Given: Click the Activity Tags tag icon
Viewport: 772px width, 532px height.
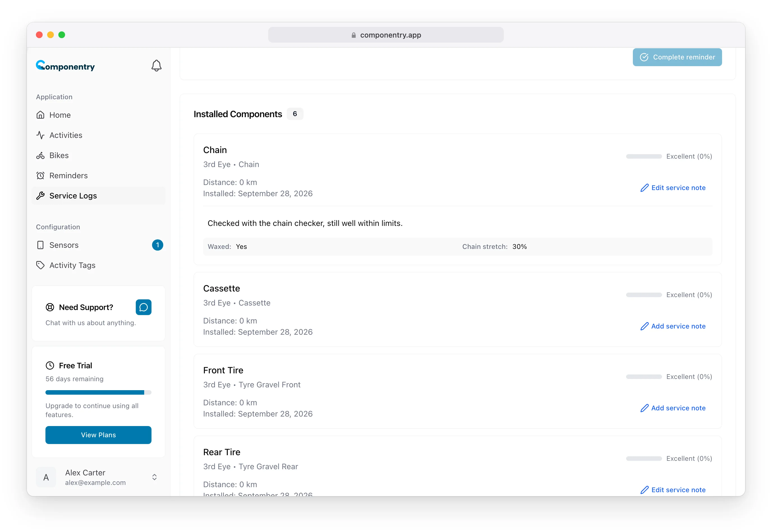Looking at the screenshot, I should (40, 265).
